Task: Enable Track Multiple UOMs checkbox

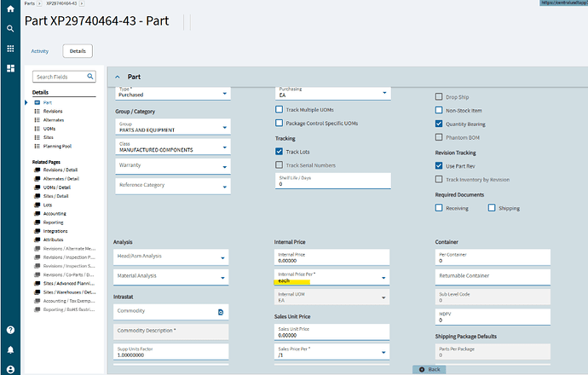Action: [280, 110]
